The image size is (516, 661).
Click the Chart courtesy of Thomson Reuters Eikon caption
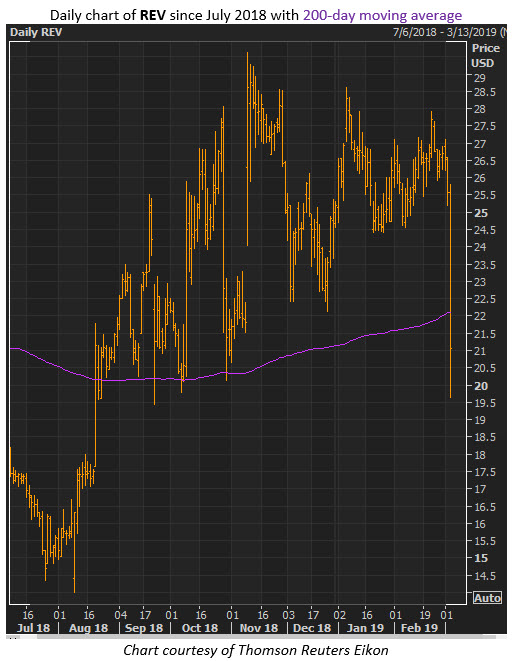[256, 650]
